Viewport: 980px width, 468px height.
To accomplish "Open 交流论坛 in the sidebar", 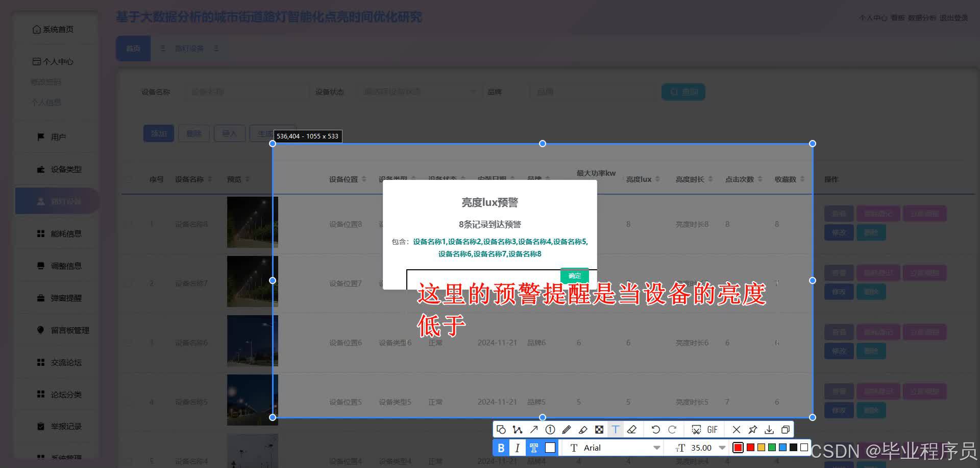I will pyautogui.click(x=59, y=362).
